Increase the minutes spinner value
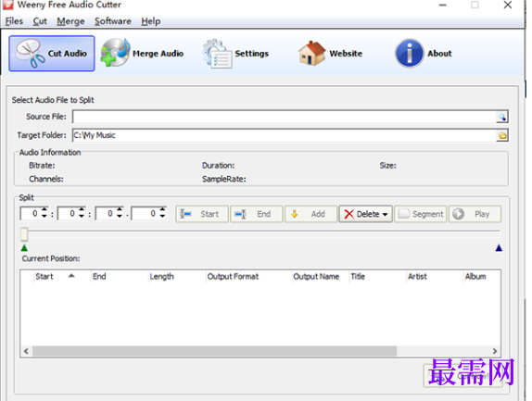This screenshot has width=532, height=401. [x=82, y=209]
